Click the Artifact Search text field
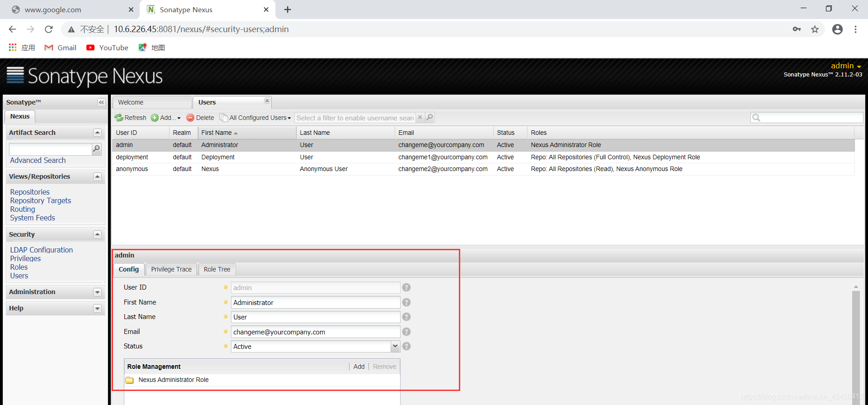Viewport: 868px width, 405px height. [50, 149]
